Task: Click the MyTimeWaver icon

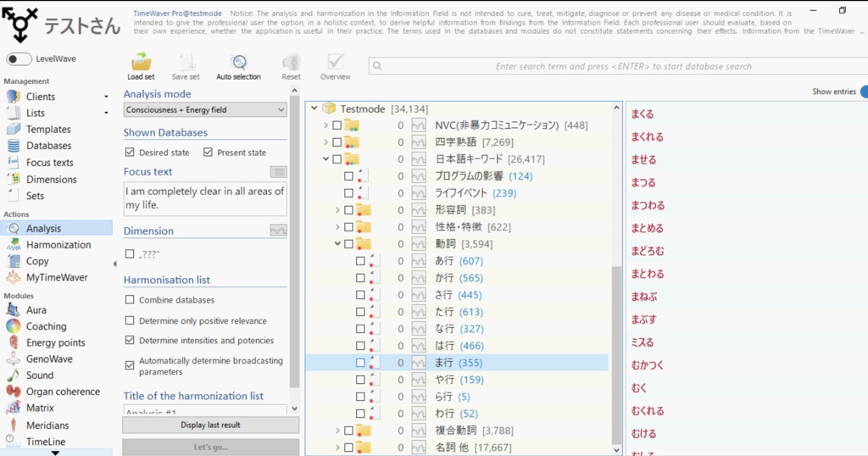Action: (14, 277)
